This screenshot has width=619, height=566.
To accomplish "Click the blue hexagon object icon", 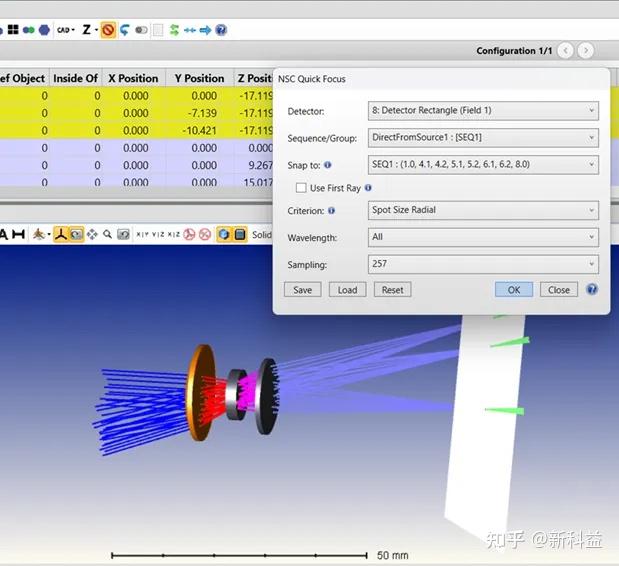I will [44, 30].
